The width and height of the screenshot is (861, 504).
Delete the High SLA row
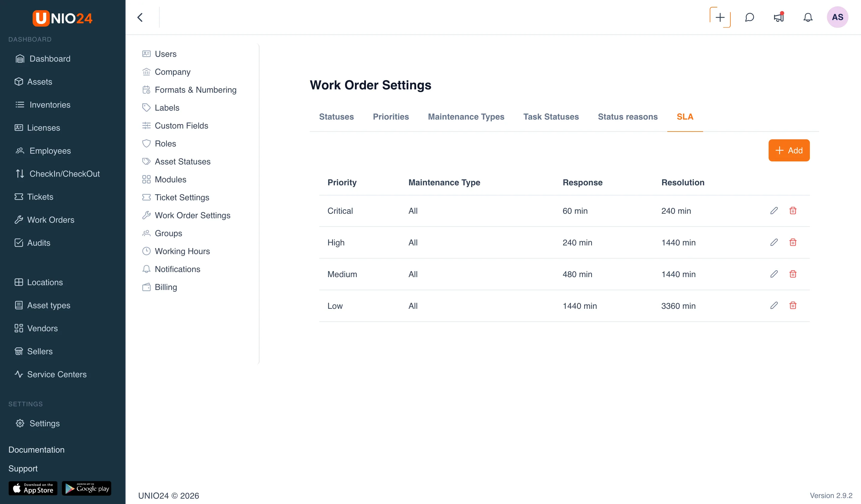point(793,243)
